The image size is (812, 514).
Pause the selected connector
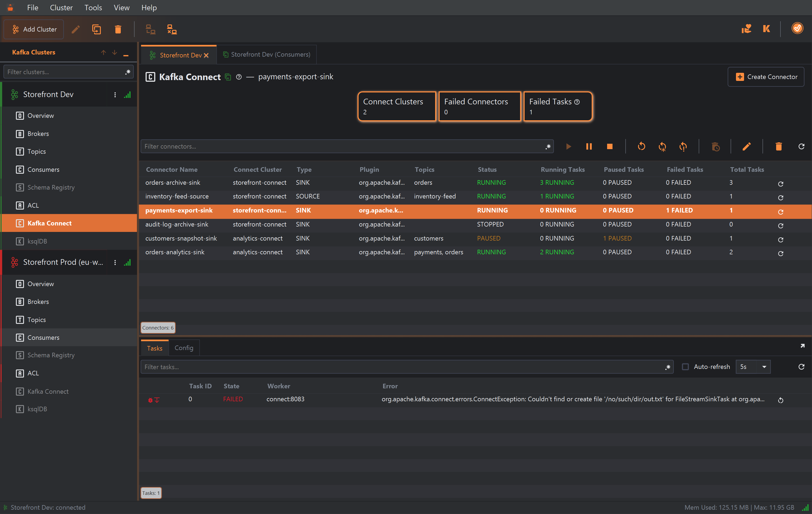pyautogui.click(x=589, y=146)
